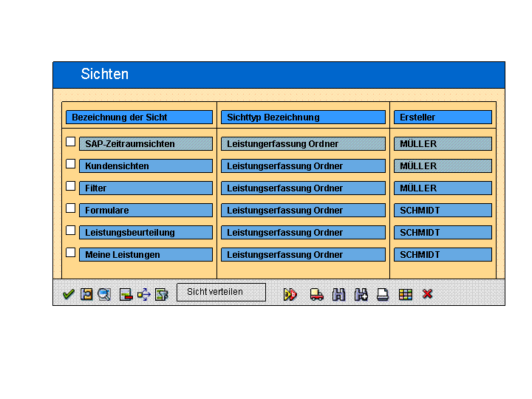Click the red X cancel icon
The height and width of the screenshot is (399, 532).
pyautogui.click(x=428, y=294)
